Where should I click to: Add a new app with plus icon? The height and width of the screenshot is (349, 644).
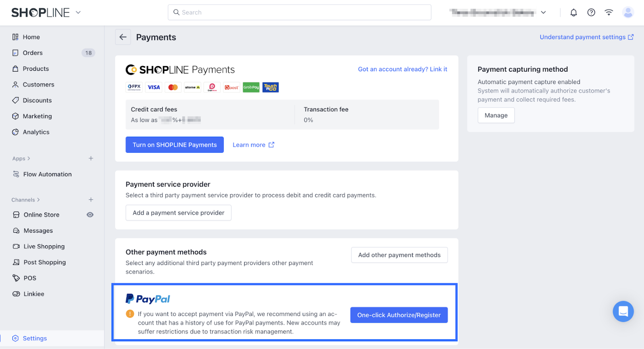[91, 158]
